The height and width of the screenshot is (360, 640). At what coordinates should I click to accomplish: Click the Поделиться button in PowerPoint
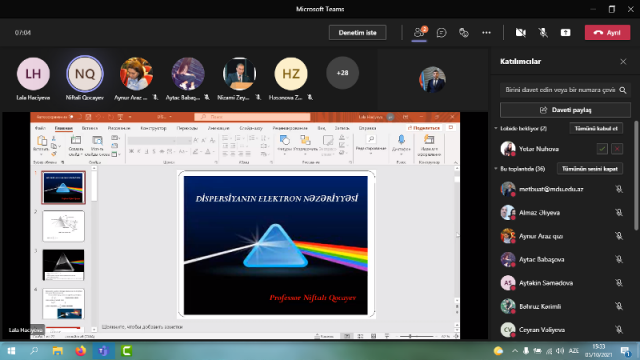pos(424,128)
